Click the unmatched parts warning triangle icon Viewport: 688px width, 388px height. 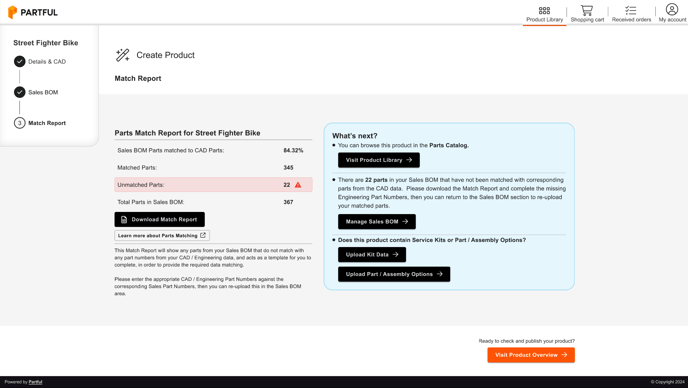pyautogui.click(x=298, y=185)
